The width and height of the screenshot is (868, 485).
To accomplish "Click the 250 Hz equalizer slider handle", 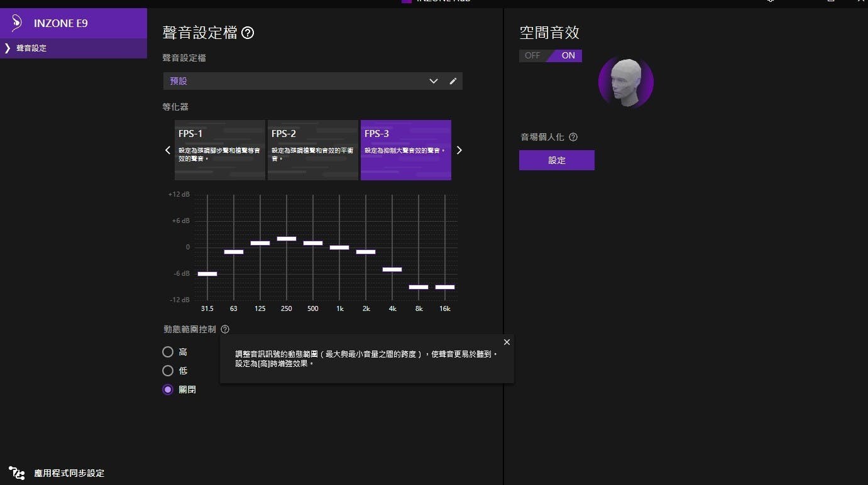I will pos(287,239).
